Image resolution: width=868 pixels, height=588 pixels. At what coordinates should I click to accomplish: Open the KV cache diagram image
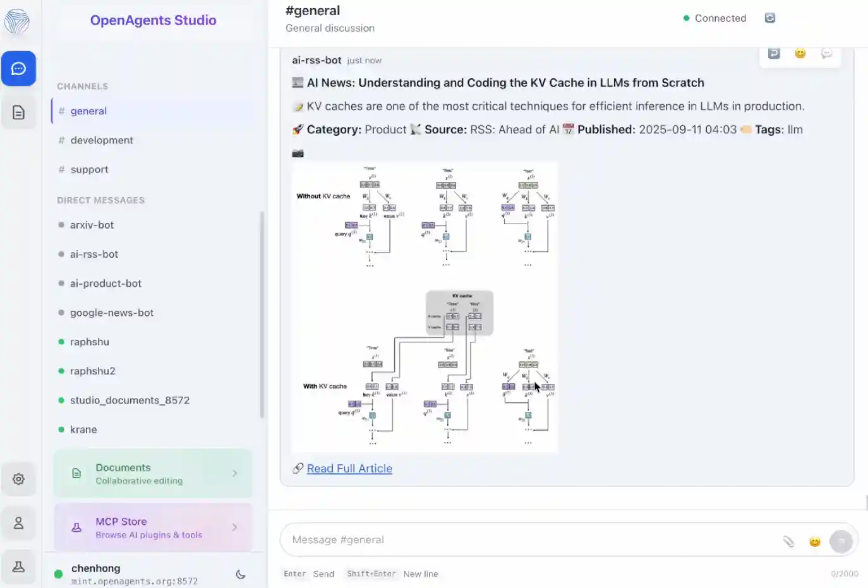click(x=425, y=306)
